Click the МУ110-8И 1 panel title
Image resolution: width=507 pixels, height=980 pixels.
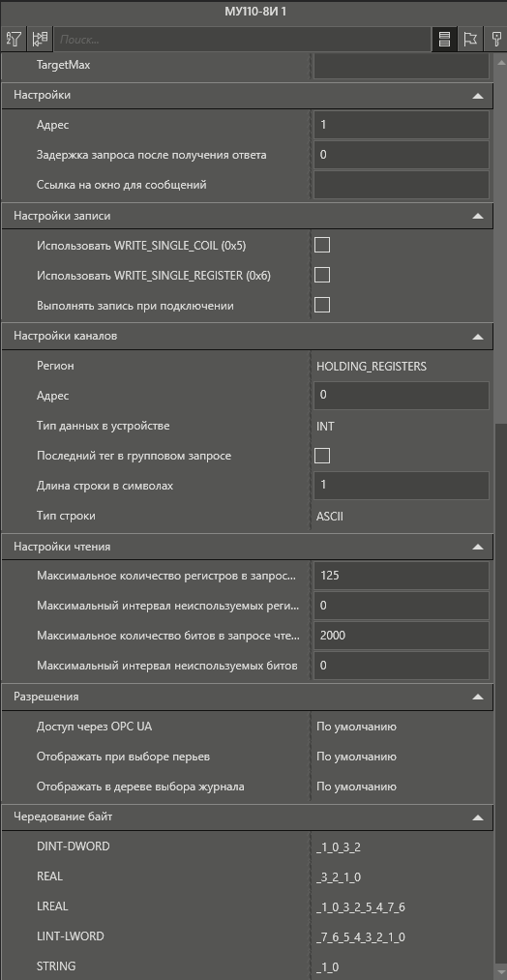[x=253, y=12]
